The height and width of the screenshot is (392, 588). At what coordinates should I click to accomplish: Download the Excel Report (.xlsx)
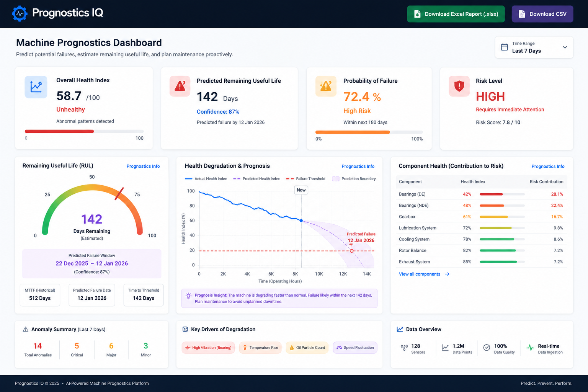(x=456, y=14)
